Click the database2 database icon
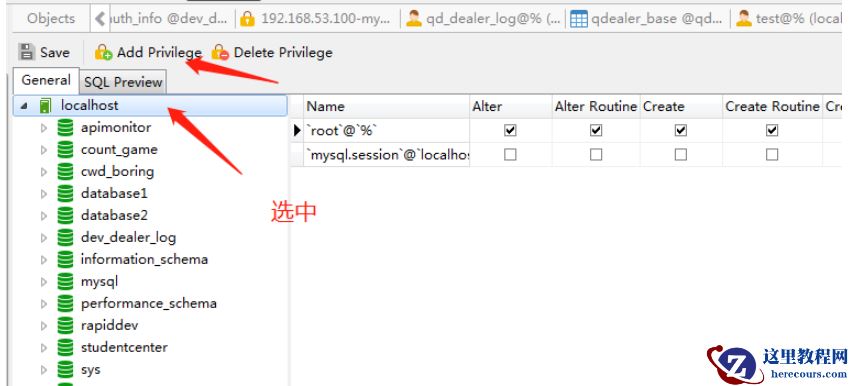 coord(65,216)
